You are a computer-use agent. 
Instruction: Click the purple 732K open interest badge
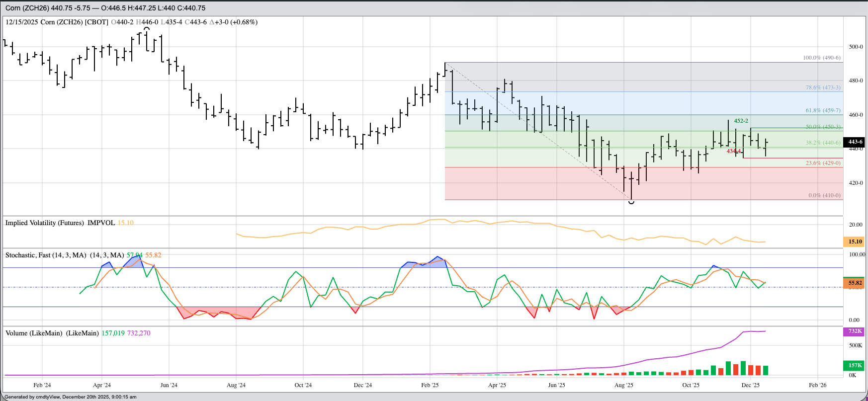855,331
